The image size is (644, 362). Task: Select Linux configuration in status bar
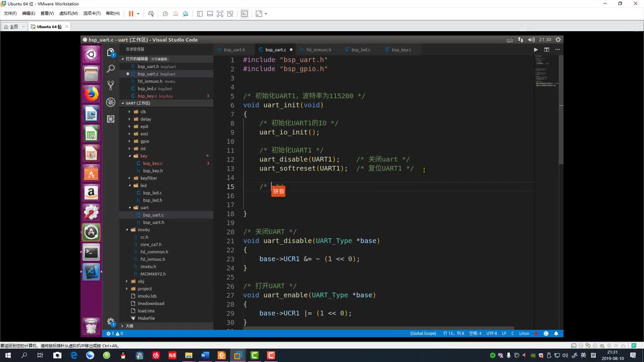[x=524, y=333]
